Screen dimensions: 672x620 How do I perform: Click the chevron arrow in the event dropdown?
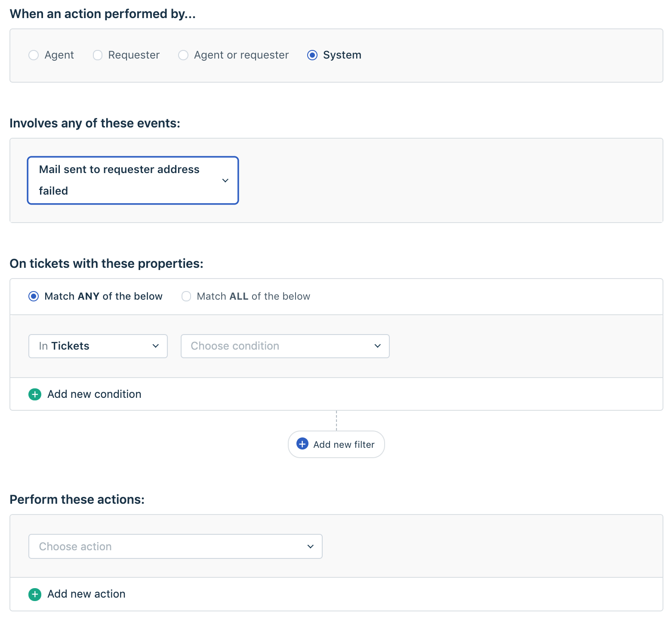click(225, 180)
